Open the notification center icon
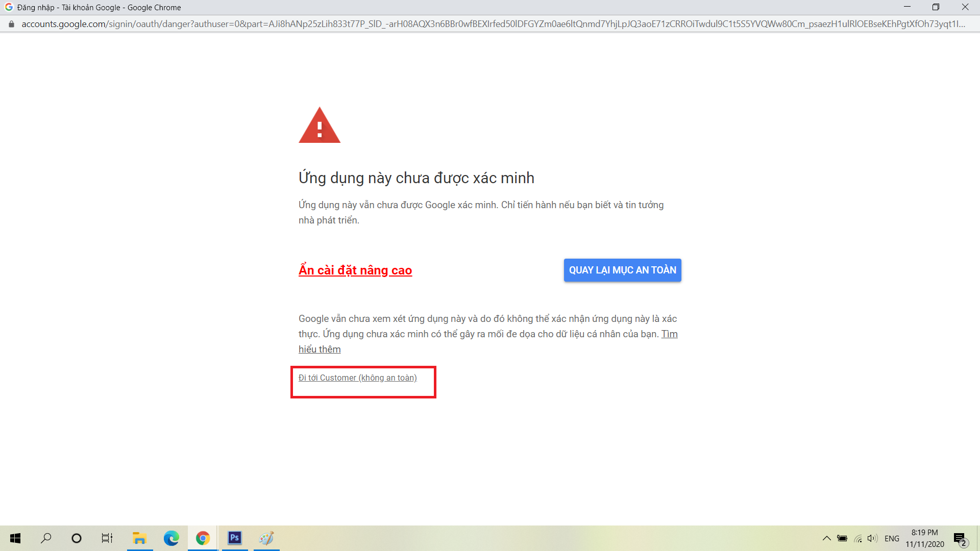 [x=960, y=539]
